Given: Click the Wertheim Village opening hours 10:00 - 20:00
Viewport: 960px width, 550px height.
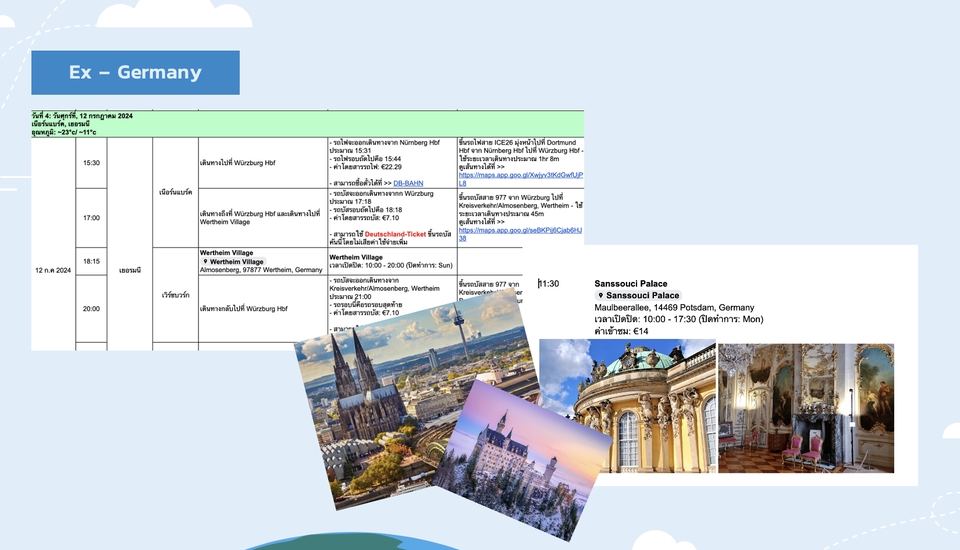Looking at the screenshot, I should coord(391,265).
